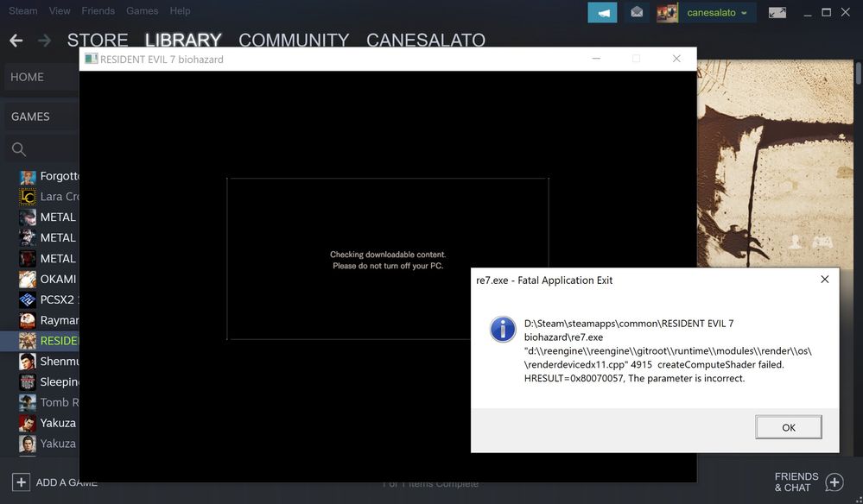
Task: Toggle Steam Big Picture mode icon
Action: [777, 12]
